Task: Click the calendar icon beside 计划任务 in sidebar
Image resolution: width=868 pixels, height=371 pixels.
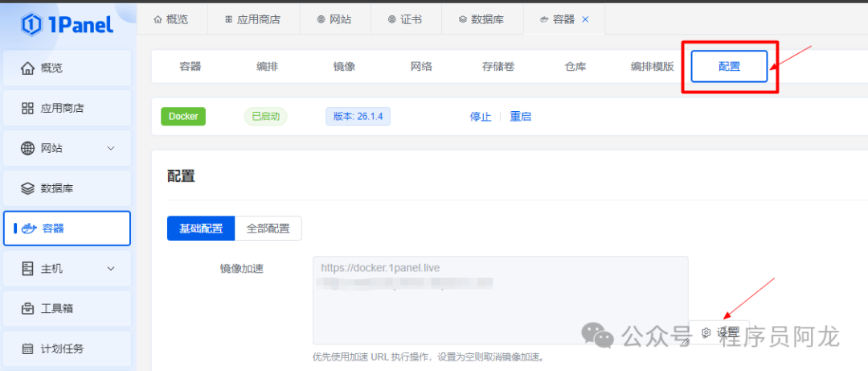Action: pyautogui.click(x=27, y=348)
